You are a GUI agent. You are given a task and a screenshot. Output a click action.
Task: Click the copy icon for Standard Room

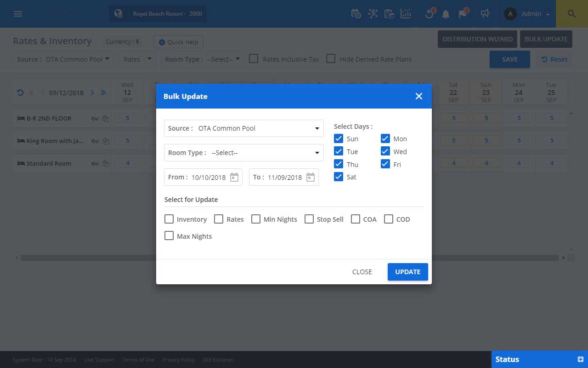point(106,163)
